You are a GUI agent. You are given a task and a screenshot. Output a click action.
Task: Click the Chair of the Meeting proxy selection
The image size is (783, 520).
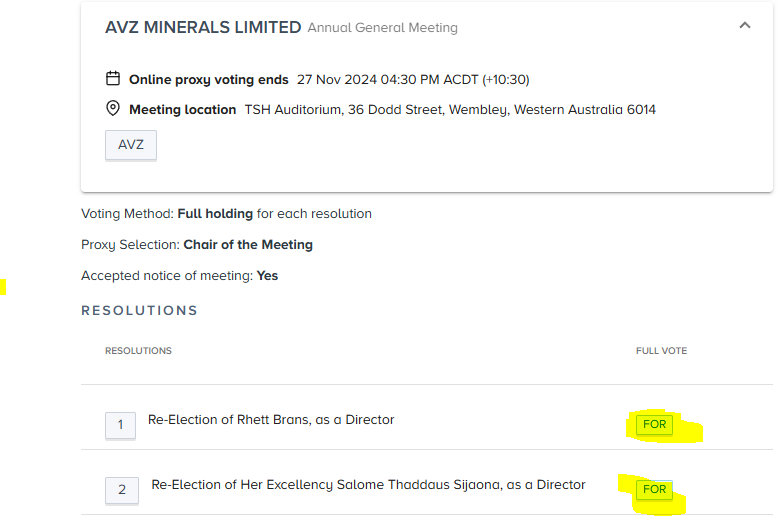(248, 245)
